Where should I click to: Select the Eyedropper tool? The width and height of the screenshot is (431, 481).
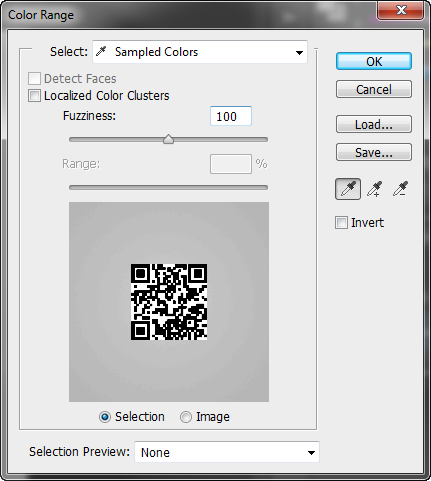[348, 189]
